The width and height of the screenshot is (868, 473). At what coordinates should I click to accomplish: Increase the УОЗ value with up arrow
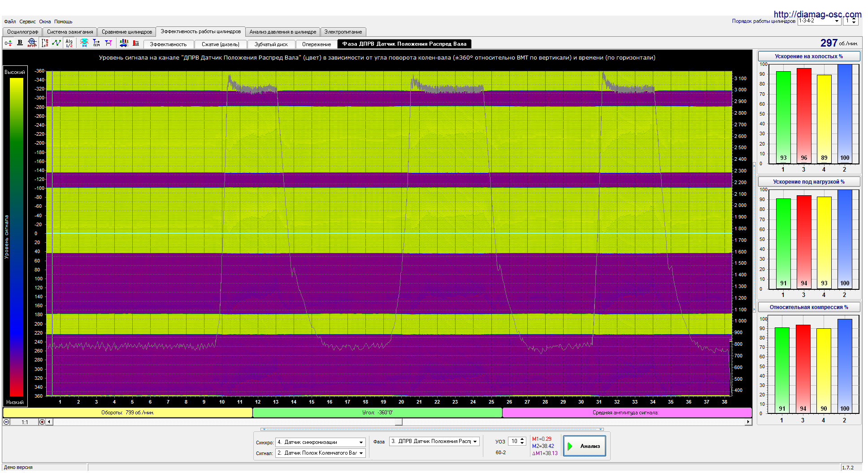coord(522,440)
